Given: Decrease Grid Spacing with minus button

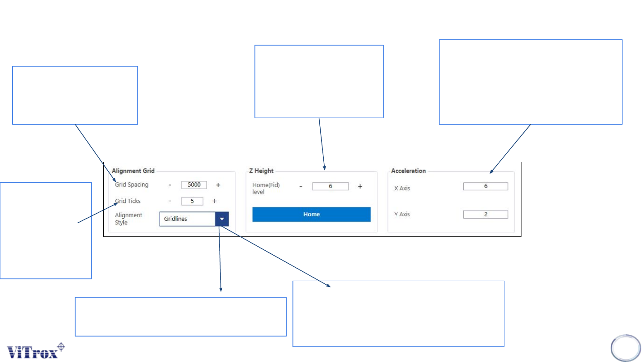Looking at the screenshot, I should tap(170, 185).
